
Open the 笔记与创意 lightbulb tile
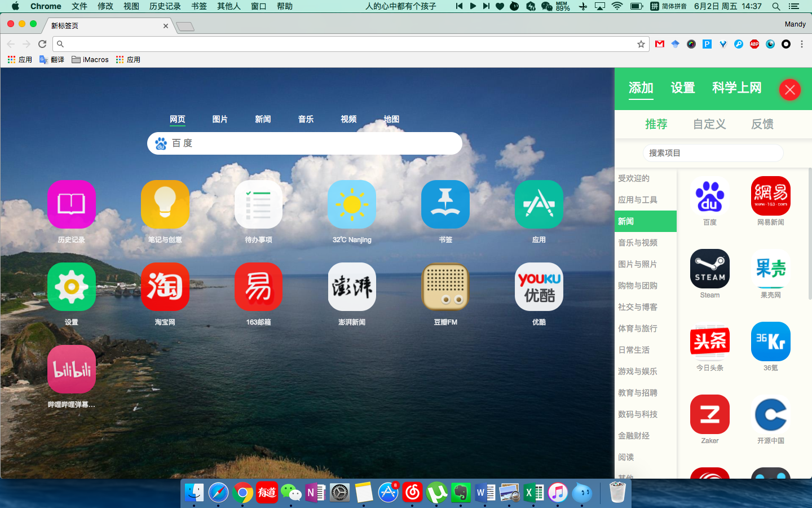point(165,204)
